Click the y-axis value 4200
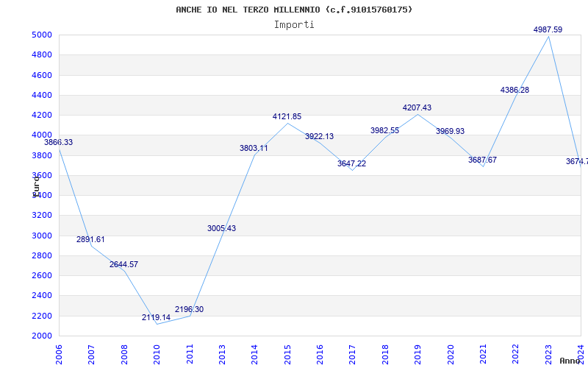 coord(42,115)
